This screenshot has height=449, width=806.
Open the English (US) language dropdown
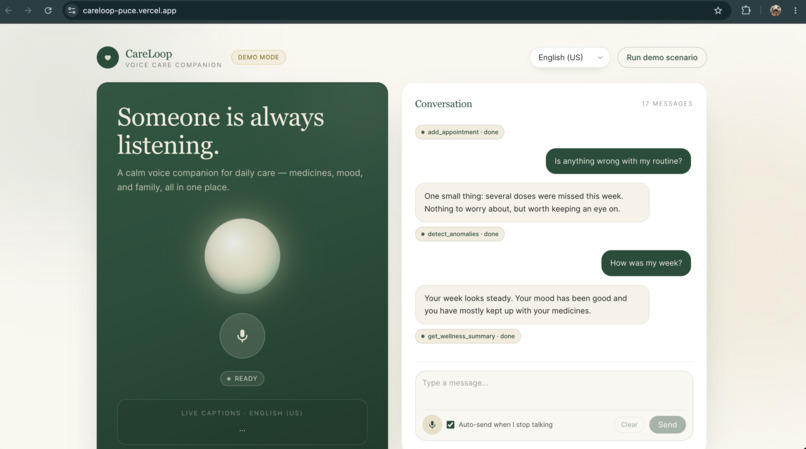(x=570, y=58)
